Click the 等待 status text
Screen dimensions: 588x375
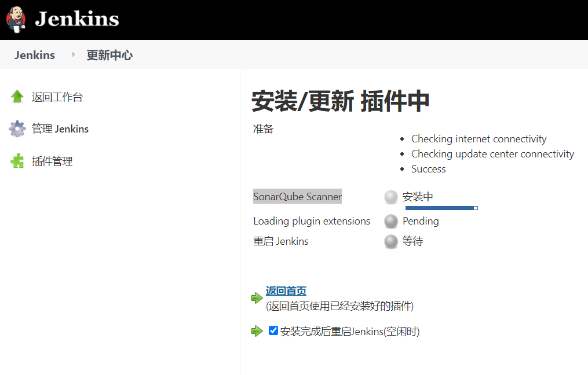pyautogui.click(x=412, y=241)
